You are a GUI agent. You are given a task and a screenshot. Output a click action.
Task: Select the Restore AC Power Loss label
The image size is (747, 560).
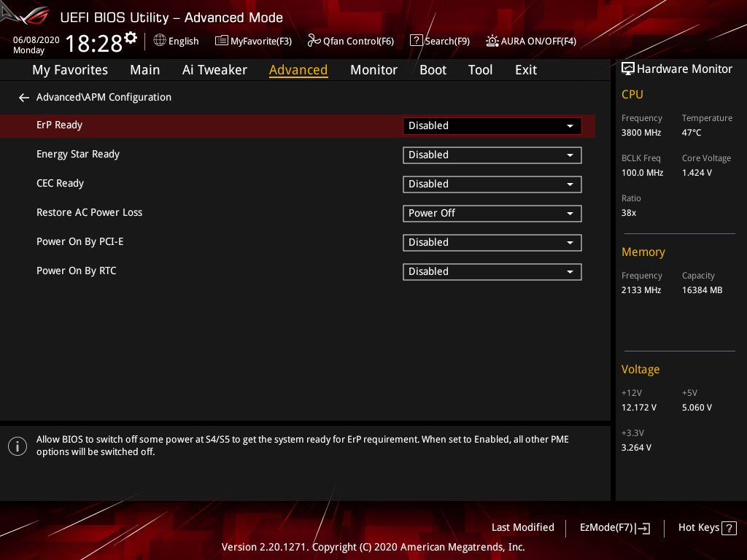click(x=90, y=212)
